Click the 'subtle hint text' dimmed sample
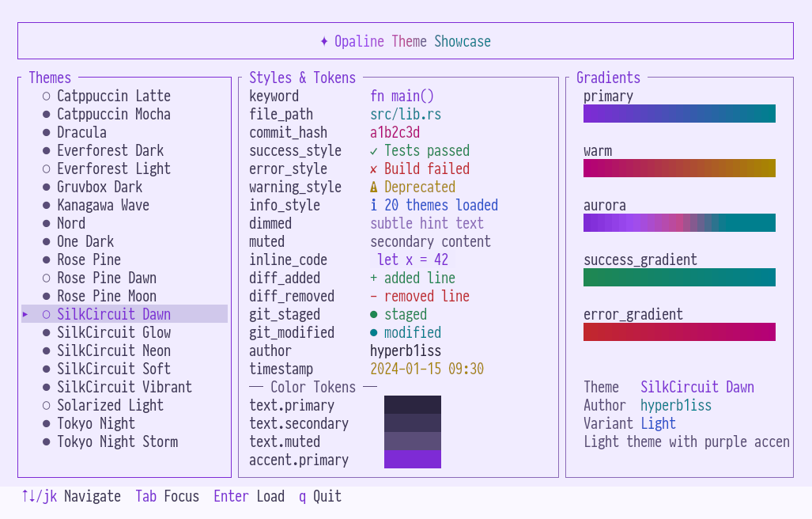The image size is (812, 519). point(427,223)
